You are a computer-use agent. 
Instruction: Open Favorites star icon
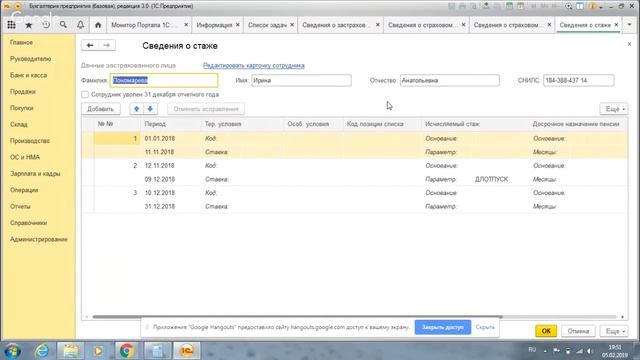[x=29, y=25]
